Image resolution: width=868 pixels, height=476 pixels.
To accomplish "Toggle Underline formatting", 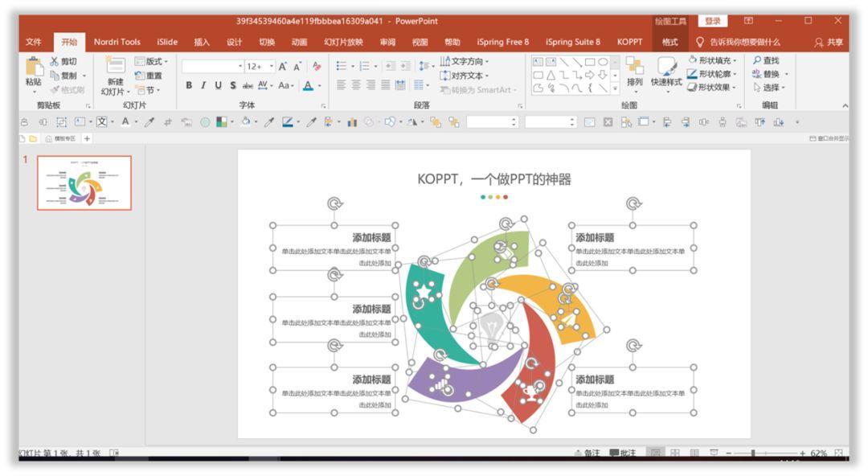I will [218, 85].
